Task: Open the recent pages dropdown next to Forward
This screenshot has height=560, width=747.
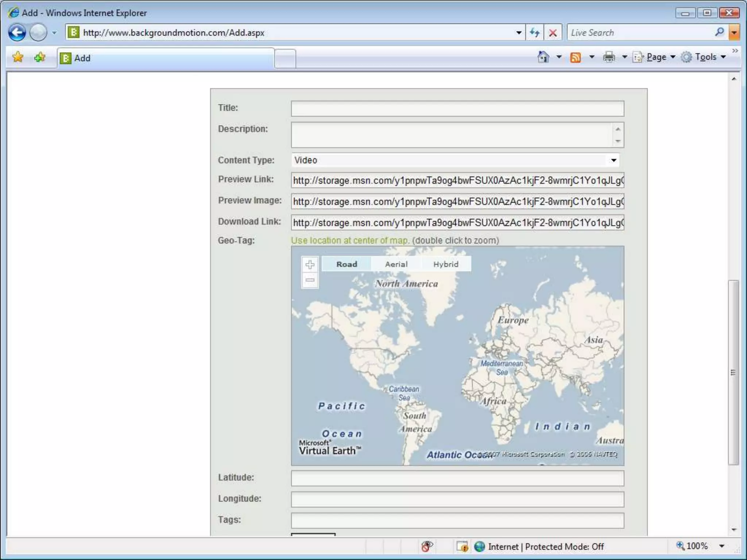Action: coord(54,33)
